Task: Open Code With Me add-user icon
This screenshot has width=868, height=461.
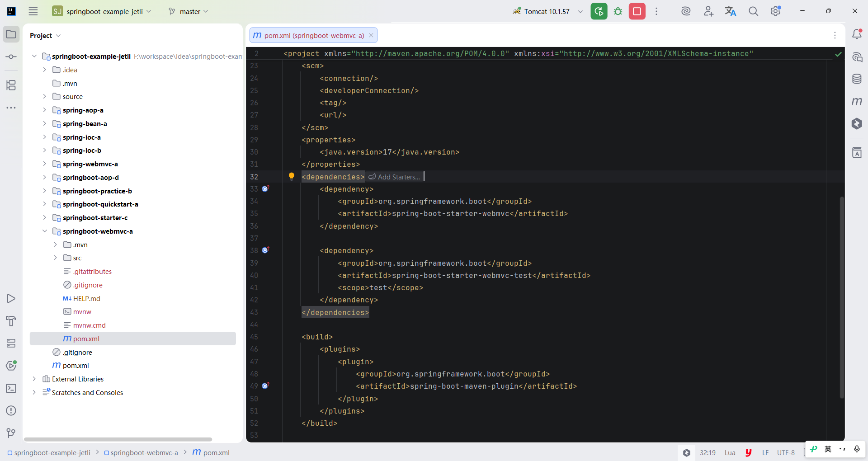Action: click(x=708, y=11)
